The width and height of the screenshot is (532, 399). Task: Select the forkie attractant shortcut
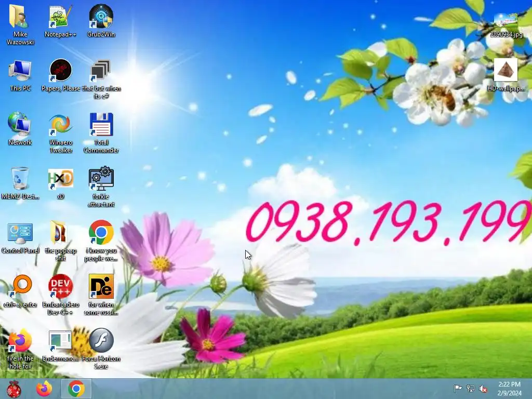(x=101, y=187)
